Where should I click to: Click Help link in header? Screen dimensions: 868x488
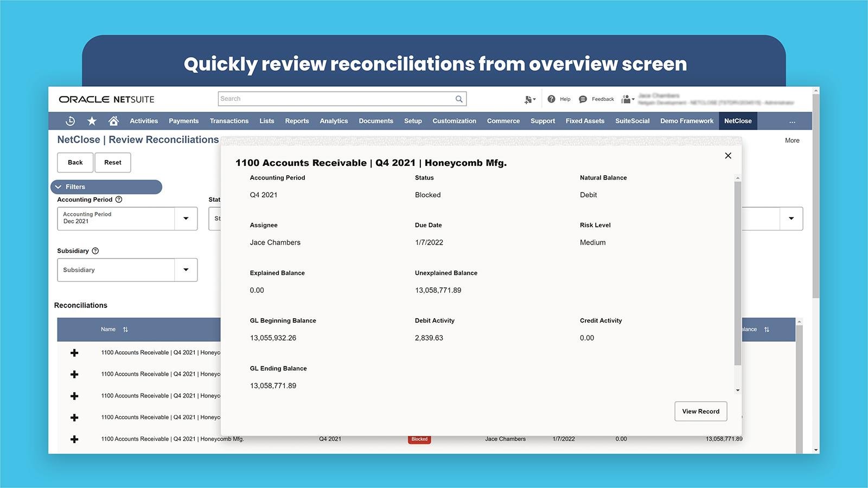[565, 99]
